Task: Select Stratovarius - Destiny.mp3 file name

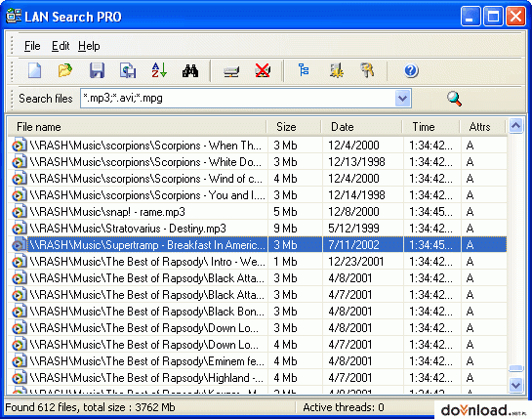Action: point(128,229)
